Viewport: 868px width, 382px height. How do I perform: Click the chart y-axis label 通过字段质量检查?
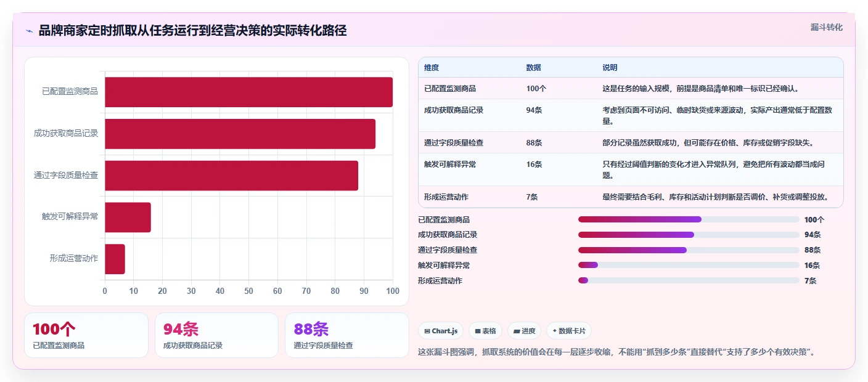click(x=66, y=176)
